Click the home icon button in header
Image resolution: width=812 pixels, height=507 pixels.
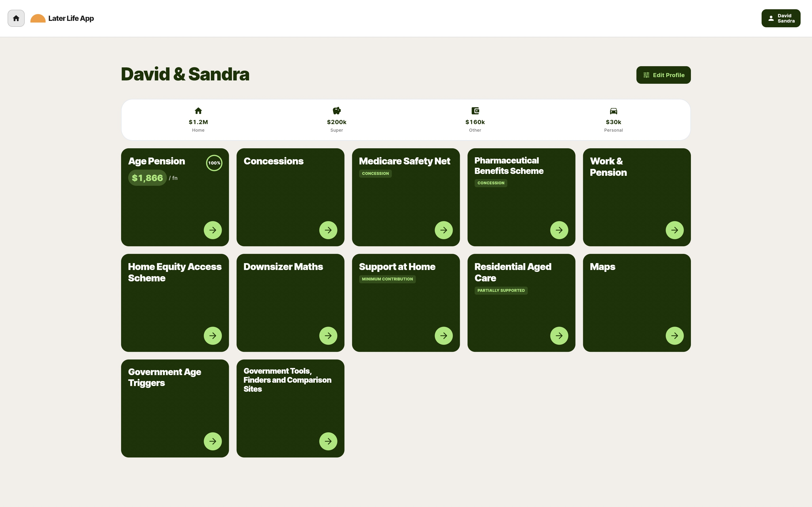click(16, 19)
